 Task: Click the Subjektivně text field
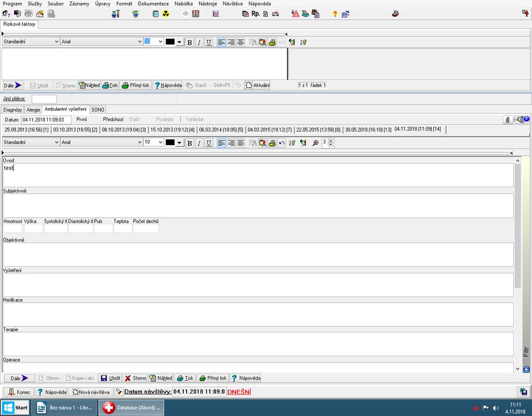[x=258, y=205]
